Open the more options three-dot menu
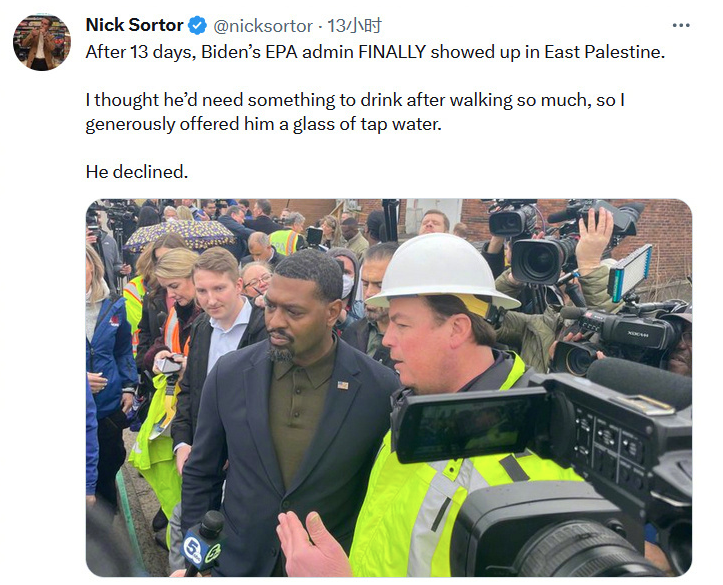Screen dimensions: 723x585 point(681,25)
